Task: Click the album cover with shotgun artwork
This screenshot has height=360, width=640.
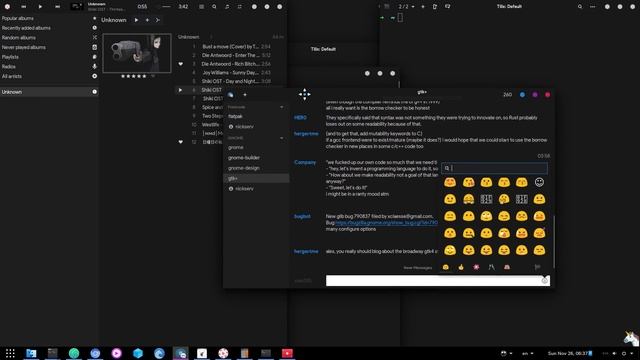Action: 137,53
